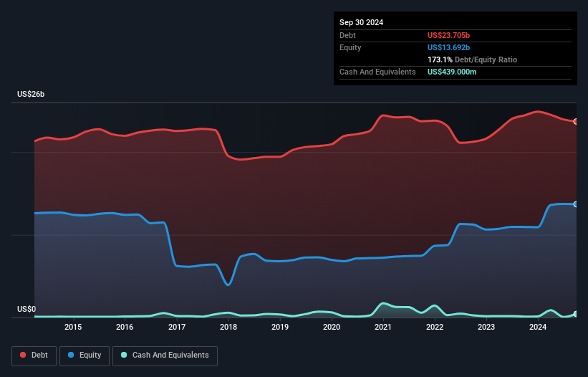Select the 2019 x-axis label
This screenshot has height=377, width=588.
[280, 327]
